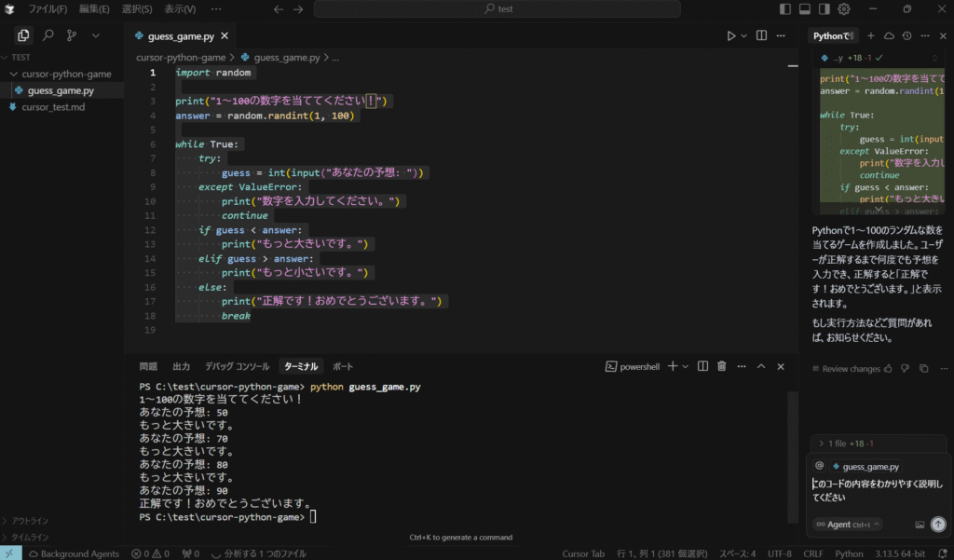Toggle the bottom panel layout icon
The image size is (954, 560).
coord(804,9)
